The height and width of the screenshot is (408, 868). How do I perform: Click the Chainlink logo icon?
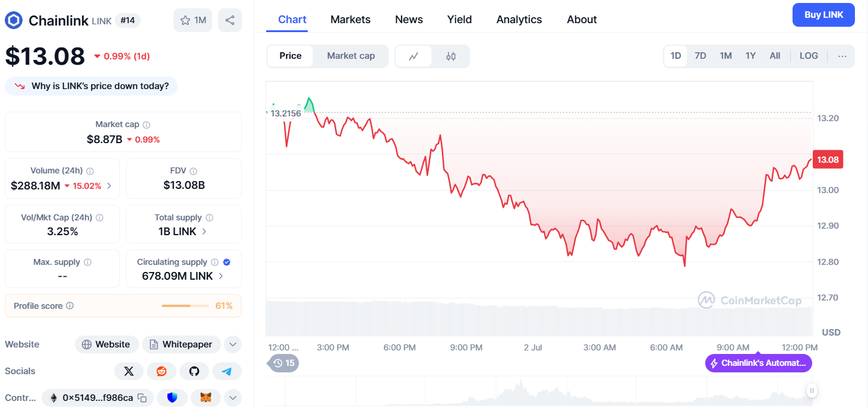(14, 20)
